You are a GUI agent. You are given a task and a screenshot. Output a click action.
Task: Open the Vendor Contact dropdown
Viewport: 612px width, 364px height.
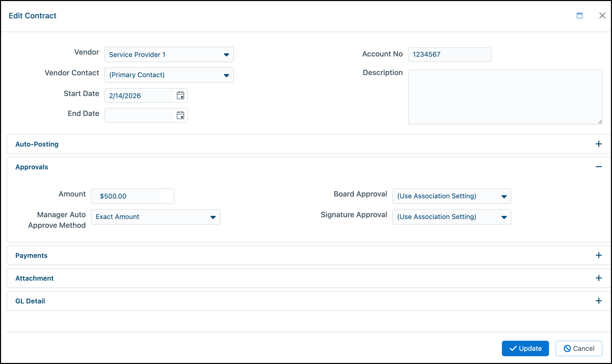(x=169, y=75)
